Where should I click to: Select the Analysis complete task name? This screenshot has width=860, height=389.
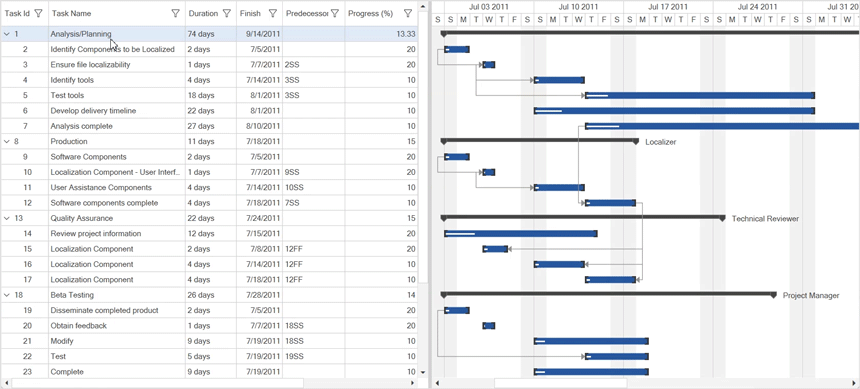click(x=82, y=126)
